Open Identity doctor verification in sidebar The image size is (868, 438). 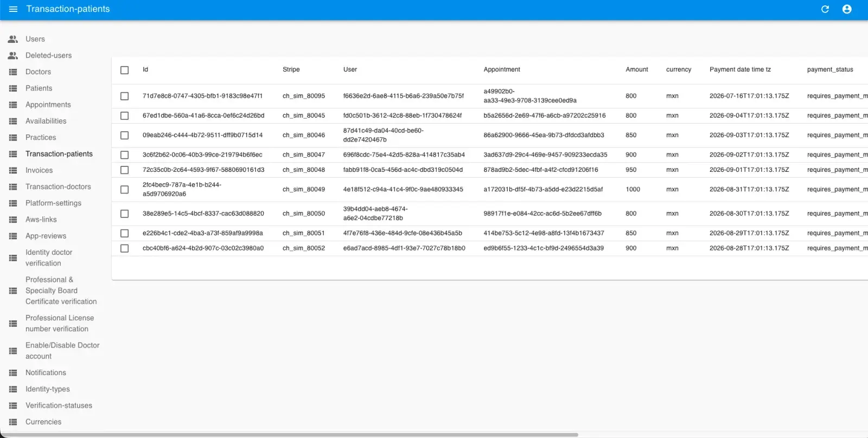click(x=49, y=258)
